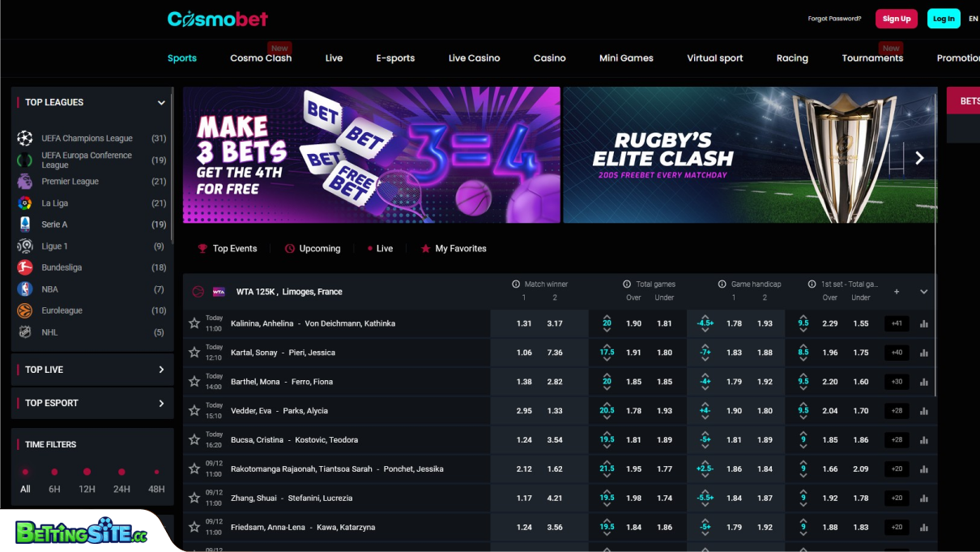Toggle favorite on Zhang vs Stefanini match
The width and height of the screenshot is (980, 552).
194,498
